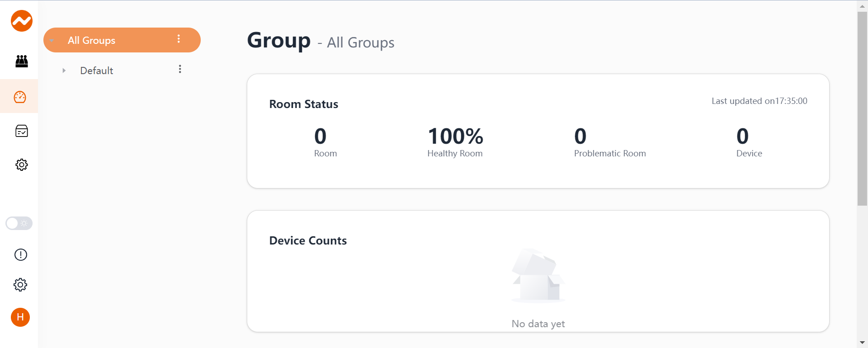The height and width of the screenshot is (348, 868).
Task: Click the 0 Device count
Action: [743, 136]
